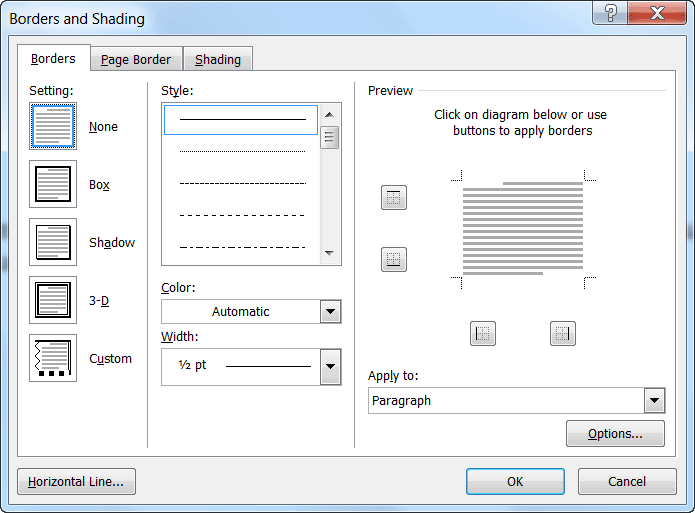Open the Width dropdown arrow

tap(330, 367)
